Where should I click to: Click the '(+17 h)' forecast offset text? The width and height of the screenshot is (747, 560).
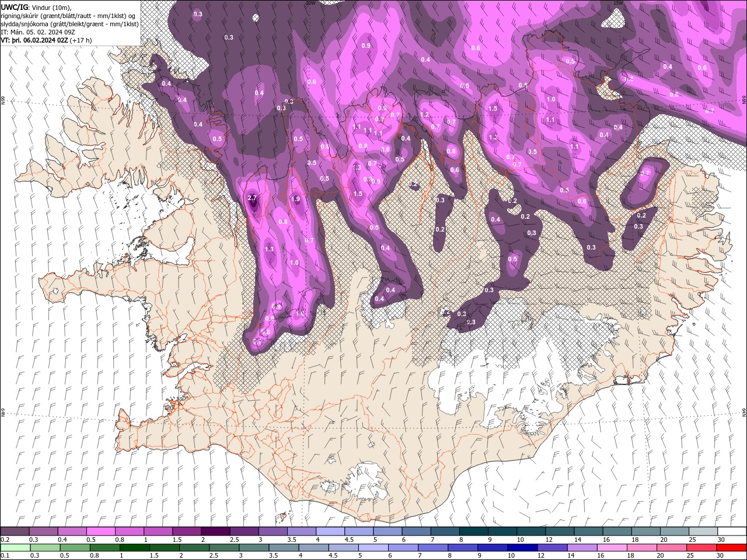point(81,40)
